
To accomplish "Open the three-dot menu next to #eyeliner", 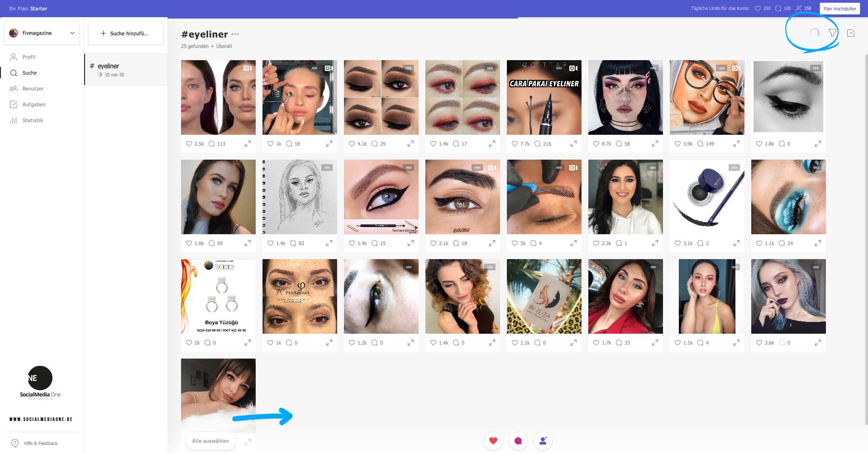I will [235, 34].
